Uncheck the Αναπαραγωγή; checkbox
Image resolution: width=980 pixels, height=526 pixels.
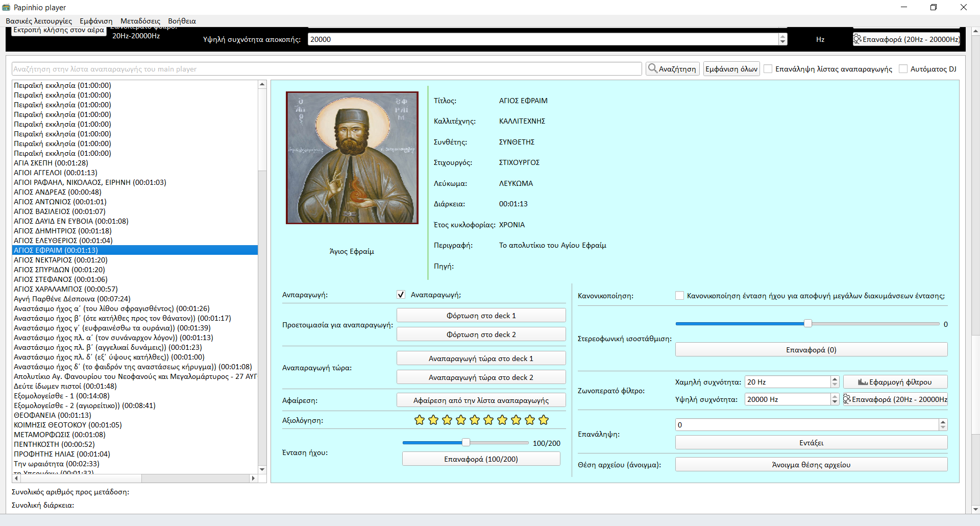pyautogui.click(x=401, y=295)
